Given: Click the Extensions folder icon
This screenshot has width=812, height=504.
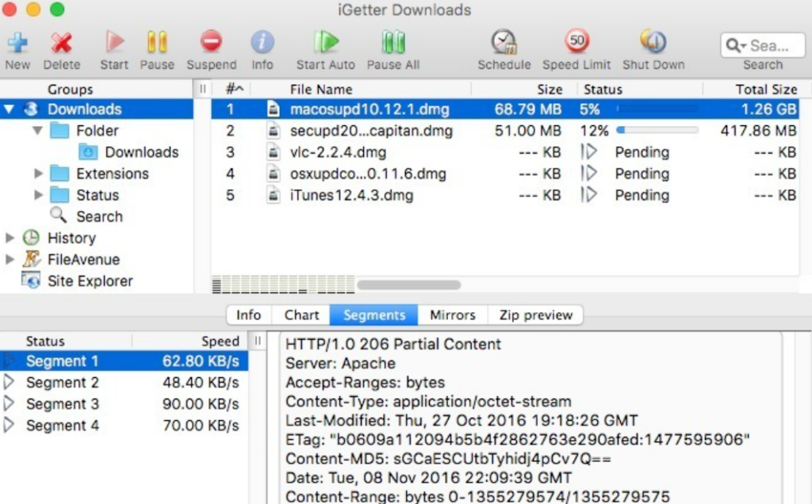Looking at the screenshot, I should pos(59,174).
